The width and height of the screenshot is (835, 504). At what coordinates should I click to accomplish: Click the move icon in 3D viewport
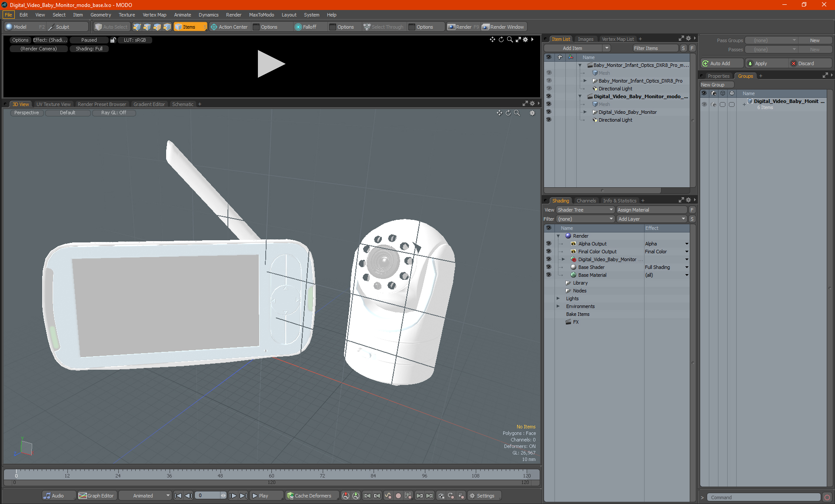pos(499,113)
